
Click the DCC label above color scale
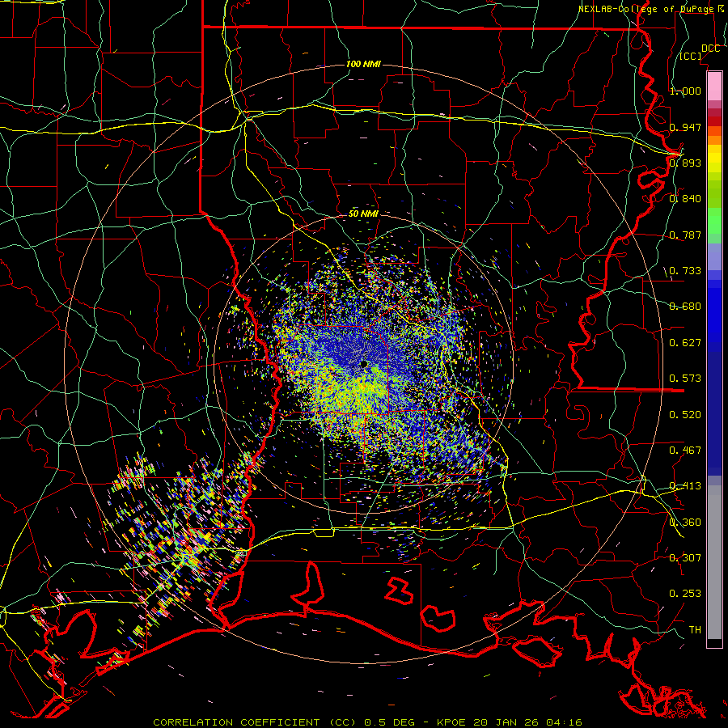tap(710, 49)
